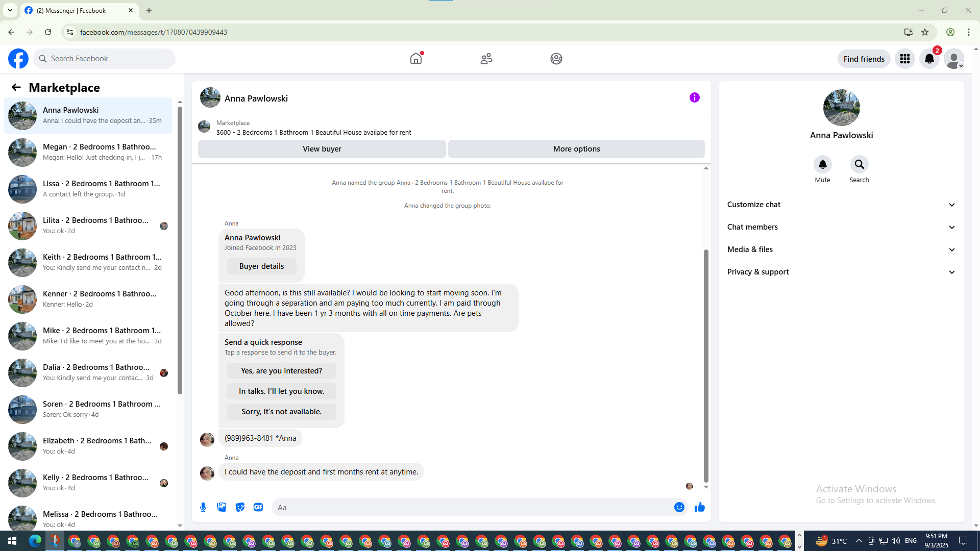Open the Kelly conversation in the list
This screenshot has width=980, height=551.
click(x=88, y=483)
